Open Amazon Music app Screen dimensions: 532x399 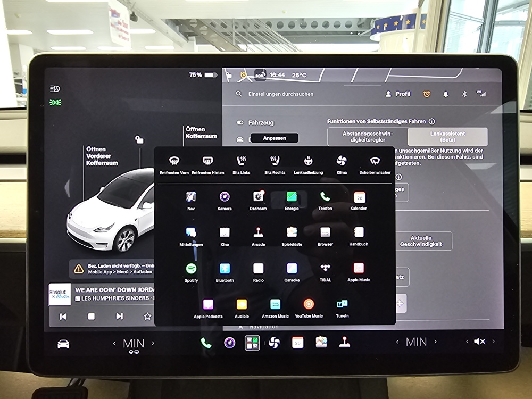point(275,309)
